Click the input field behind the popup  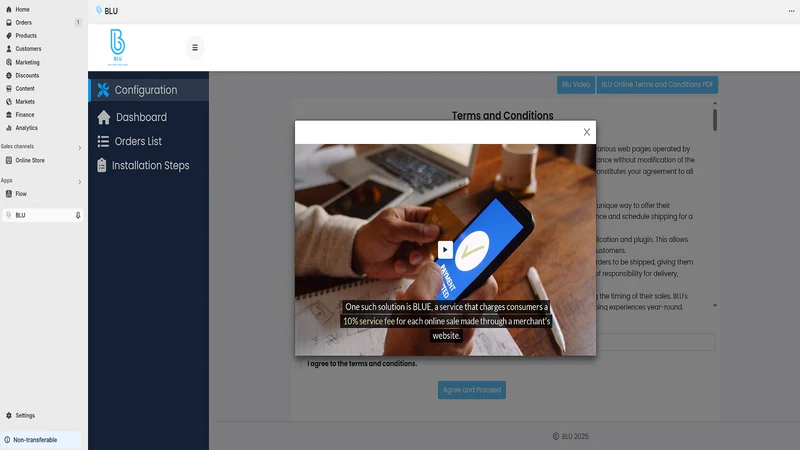656,342
